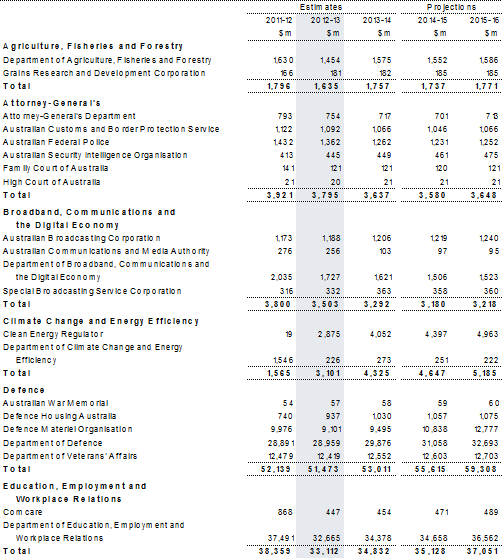Select Comcare value 868
Viewport: 504px width, 558px height.
click(285, 512)
